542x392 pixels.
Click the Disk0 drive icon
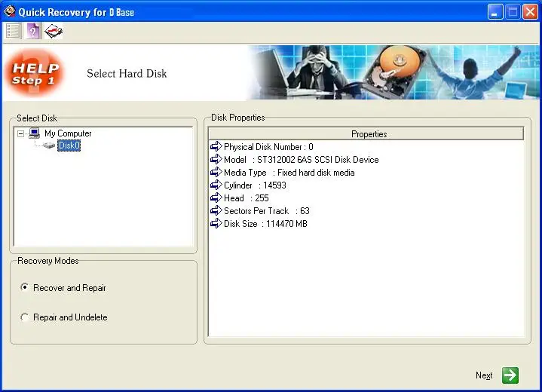point(49,145)
